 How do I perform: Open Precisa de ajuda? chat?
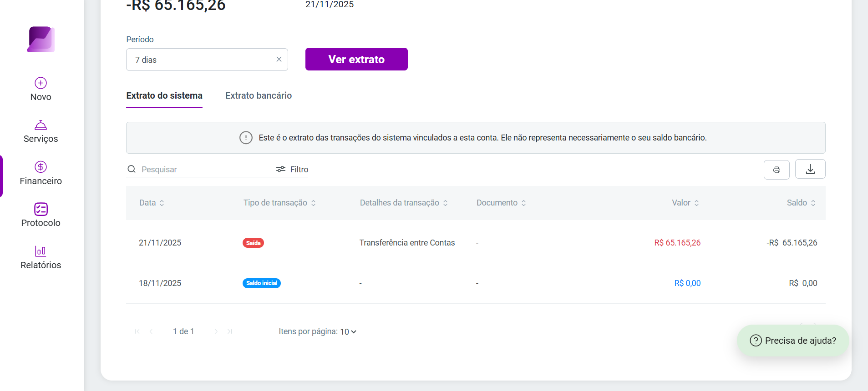(793, 341)
